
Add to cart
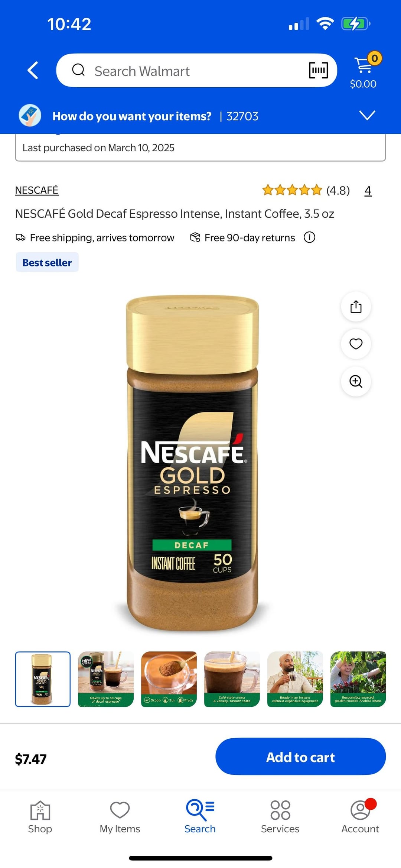(300, 757)
